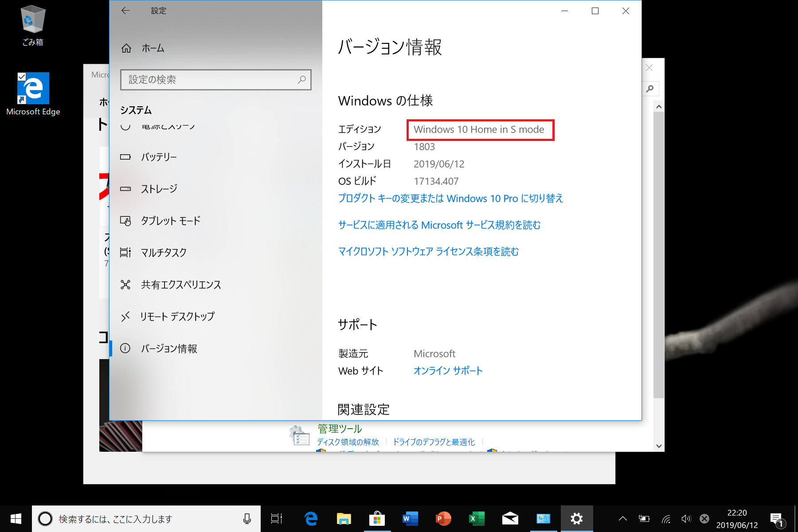This screenshot has width=798, height=532.
Task: Click the Windows 10 Pro に切り替え link
Action: coord(450,198)
